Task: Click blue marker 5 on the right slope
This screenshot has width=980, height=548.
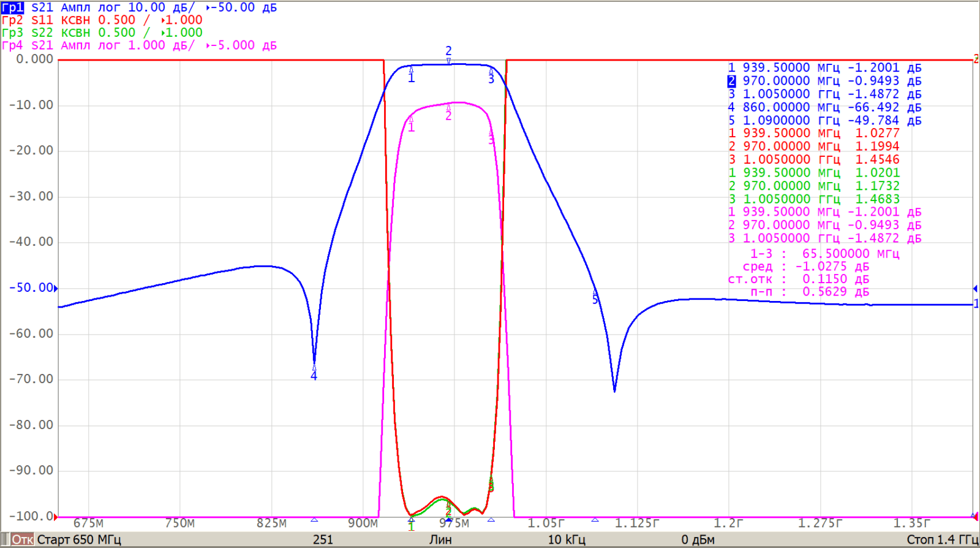Action: 595,298
